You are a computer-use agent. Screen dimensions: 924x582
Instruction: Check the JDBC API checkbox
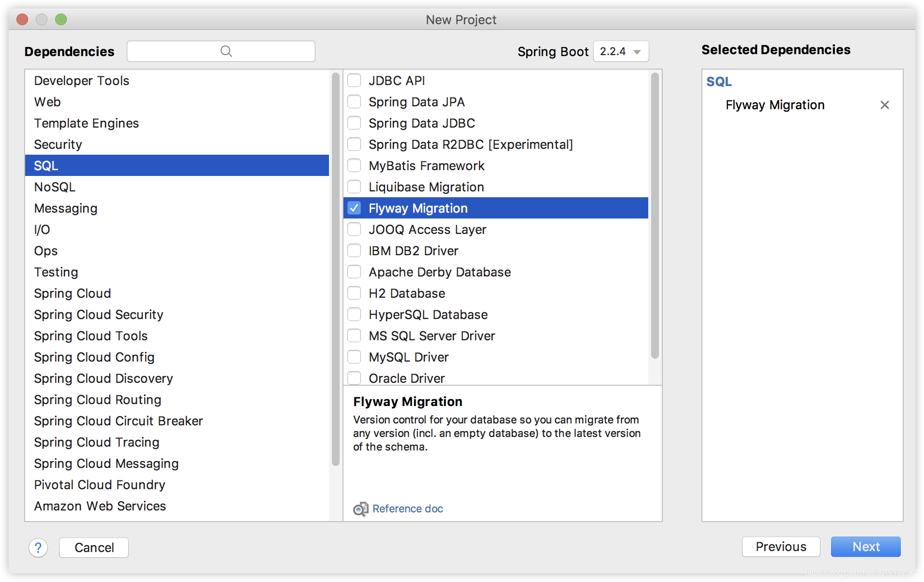(354, 80)
